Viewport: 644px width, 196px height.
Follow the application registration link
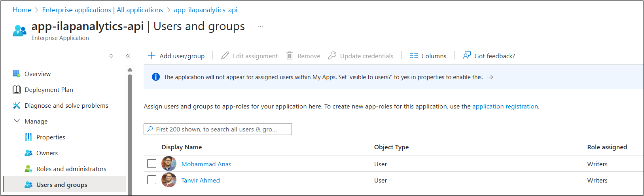505,106
